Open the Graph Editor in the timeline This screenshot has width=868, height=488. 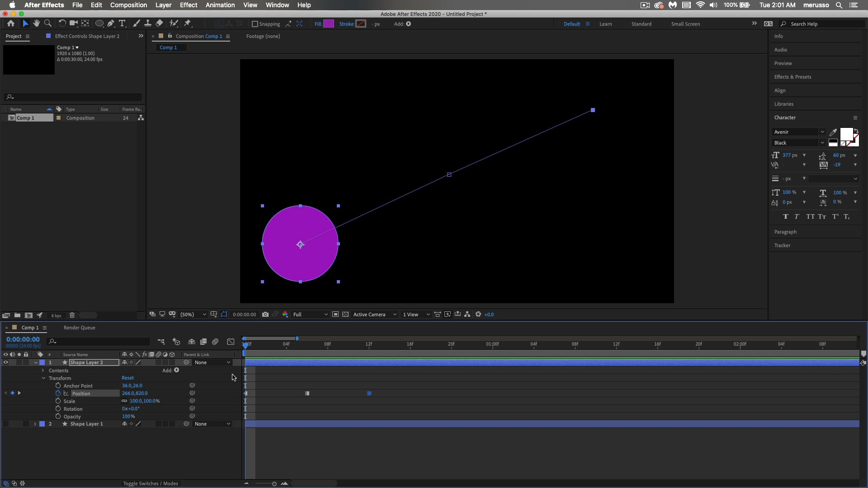point(231,342)
